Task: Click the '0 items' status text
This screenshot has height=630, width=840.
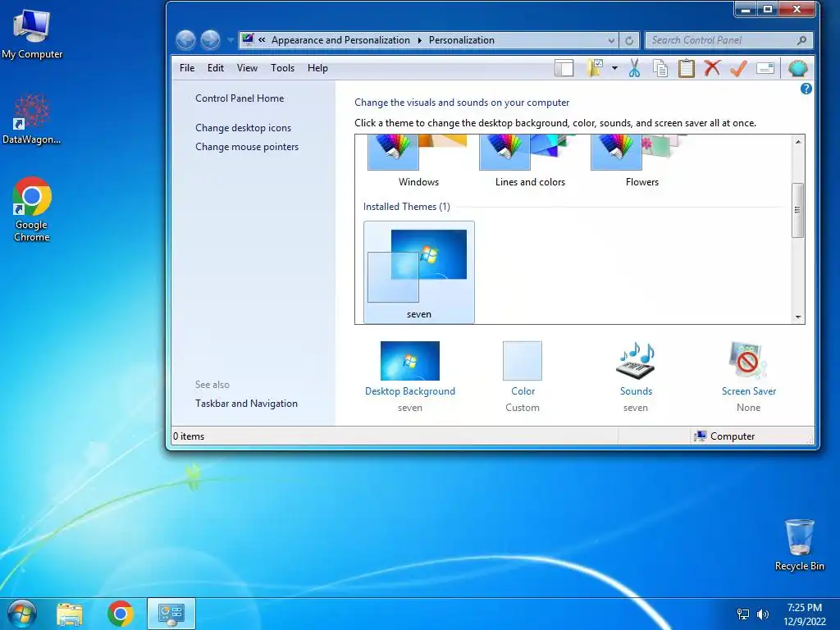Action: (x=189, y=436)
